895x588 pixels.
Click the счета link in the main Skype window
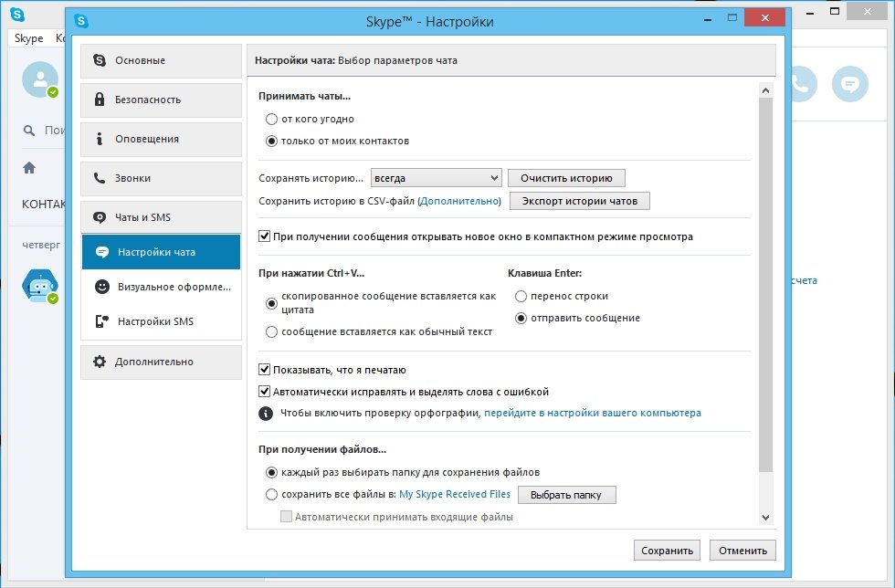pyautogui.click(x=804, y=280)
